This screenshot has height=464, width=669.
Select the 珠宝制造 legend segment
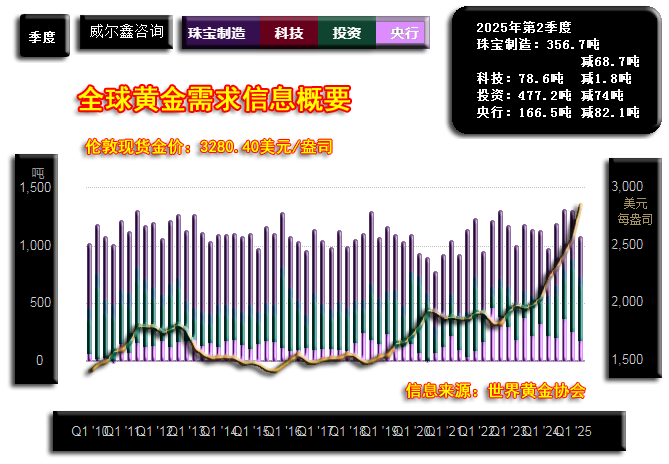[221, 32]
